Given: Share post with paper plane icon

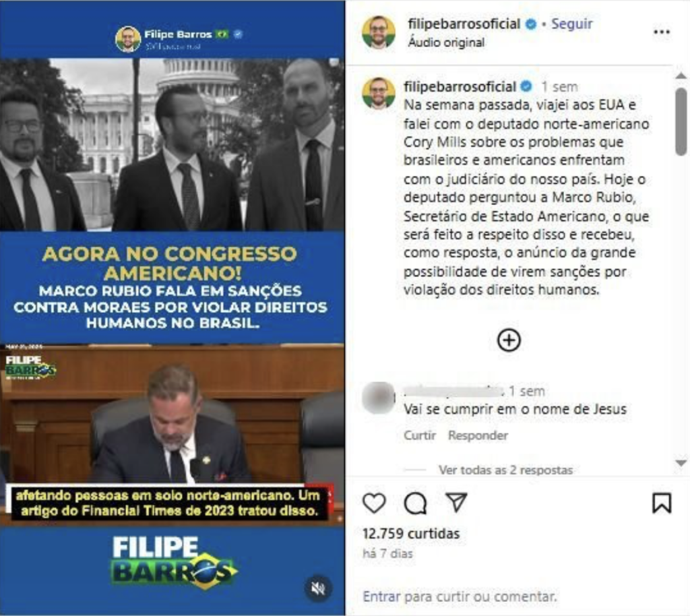Looking at the screenshot, I should click(x=456, y=502).
